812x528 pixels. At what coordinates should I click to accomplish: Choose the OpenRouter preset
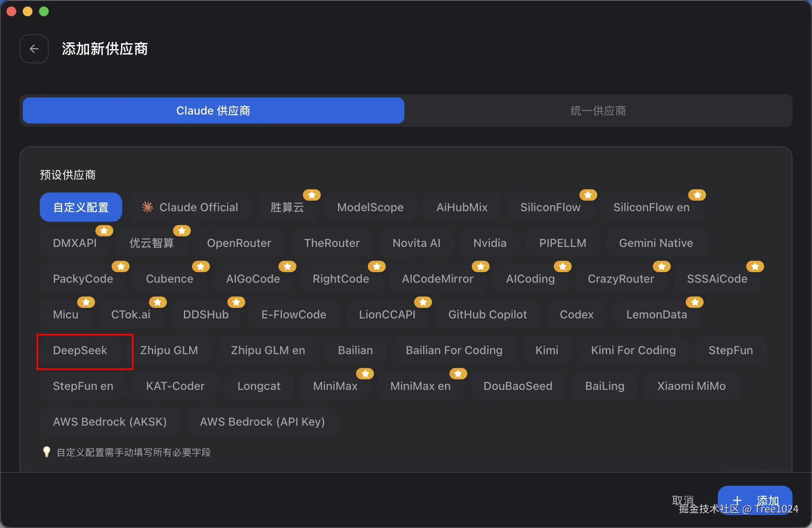[239, 243]
